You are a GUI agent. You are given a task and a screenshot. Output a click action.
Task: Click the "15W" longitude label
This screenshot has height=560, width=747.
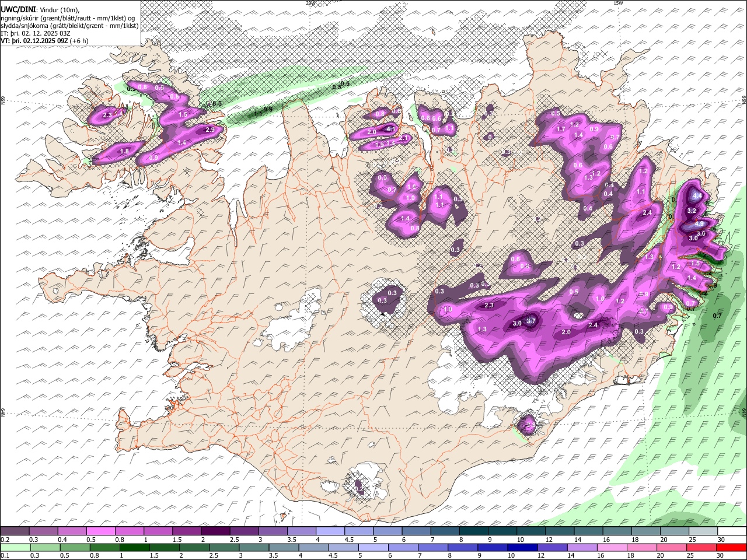coord(618,3)
